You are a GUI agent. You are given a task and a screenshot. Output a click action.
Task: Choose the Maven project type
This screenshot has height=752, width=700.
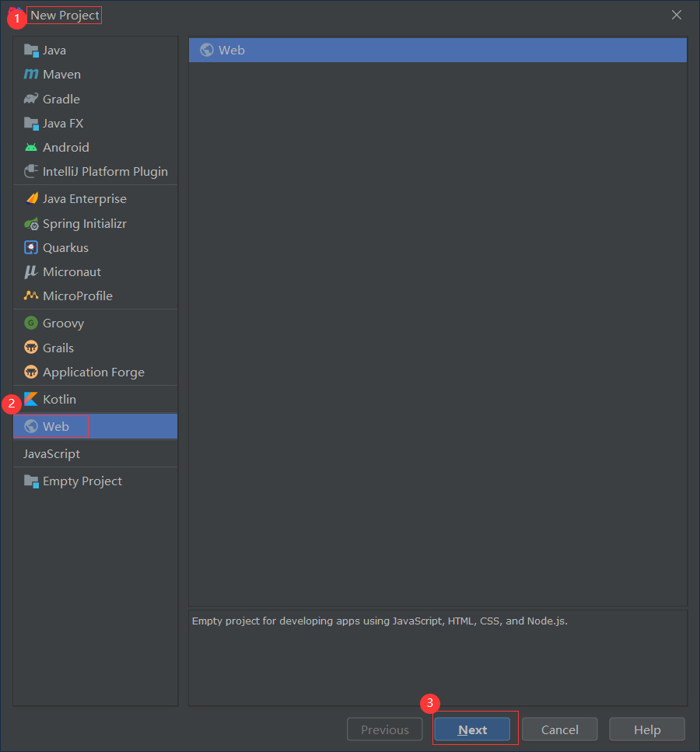pos(96,75)
